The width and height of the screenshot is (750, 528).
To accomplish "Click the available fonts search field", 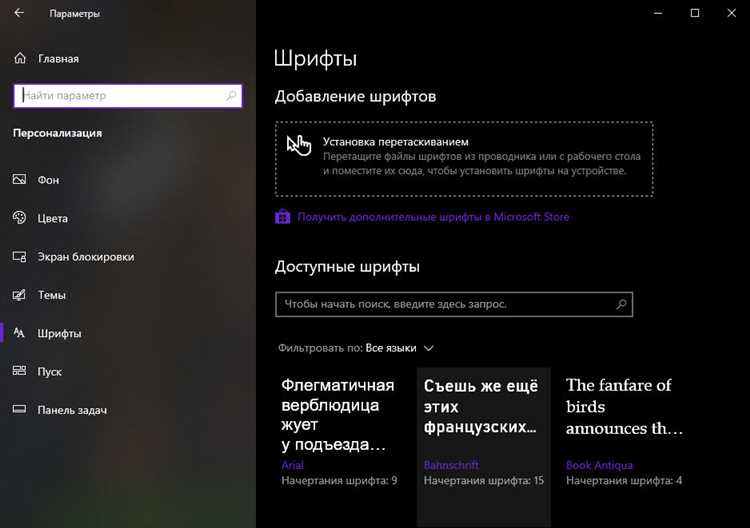I will (x=454, y=304).
